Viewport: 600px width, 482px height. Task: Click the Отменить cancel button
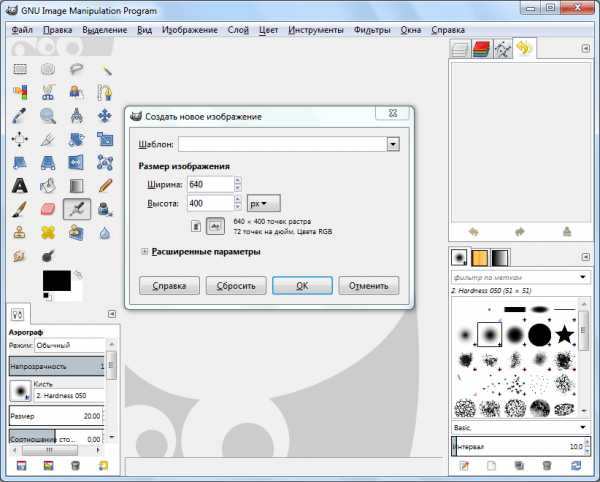[368, 286]
